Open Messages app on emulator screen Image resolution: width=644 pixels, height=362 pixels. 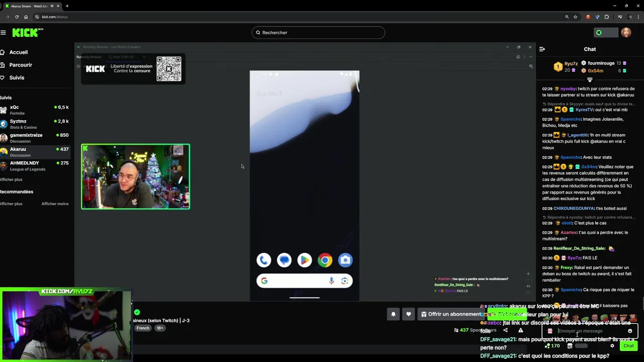tap(284, 260)
